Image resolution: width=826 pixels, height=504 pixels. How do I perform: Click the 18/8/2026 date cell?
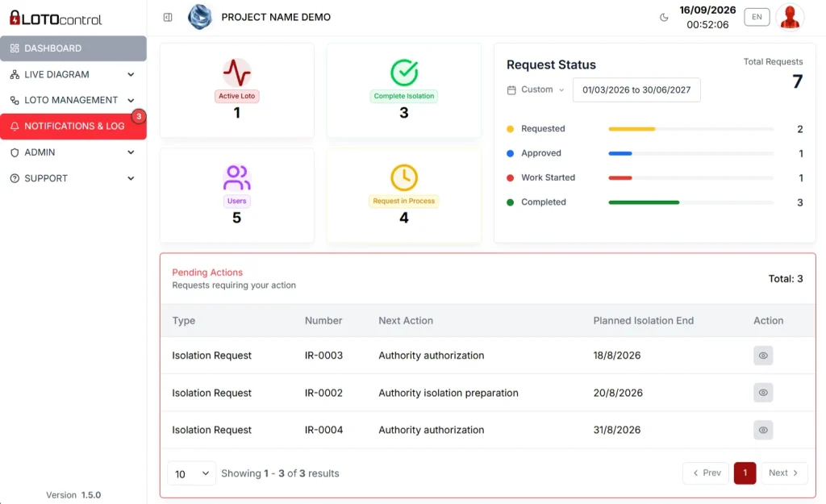617,356
